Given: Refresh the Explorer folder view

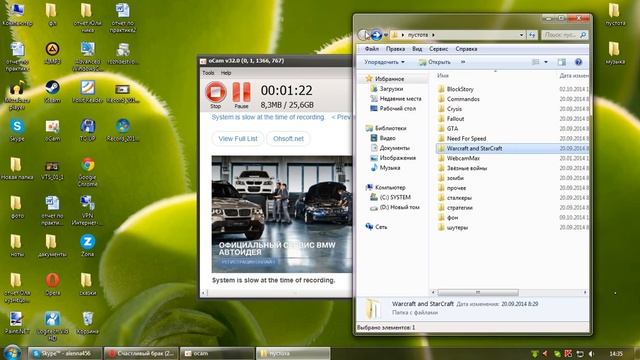Looking at the screenshot, I should [x=532, y=35].
